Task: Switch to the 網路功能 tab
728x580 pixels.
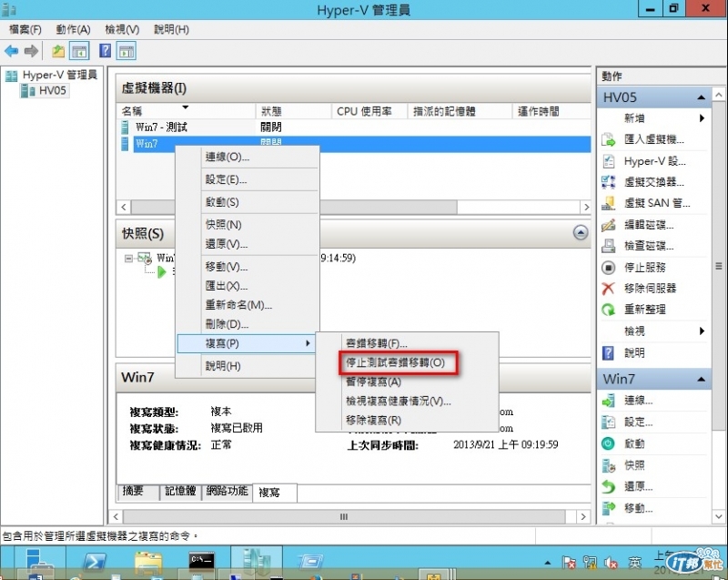Action: [227, 492]
